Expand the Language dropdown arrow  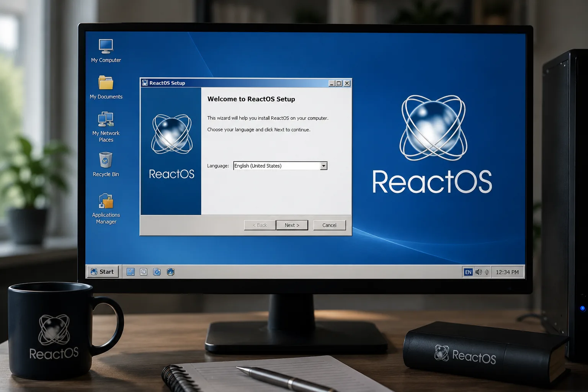(x=323, y=166)
